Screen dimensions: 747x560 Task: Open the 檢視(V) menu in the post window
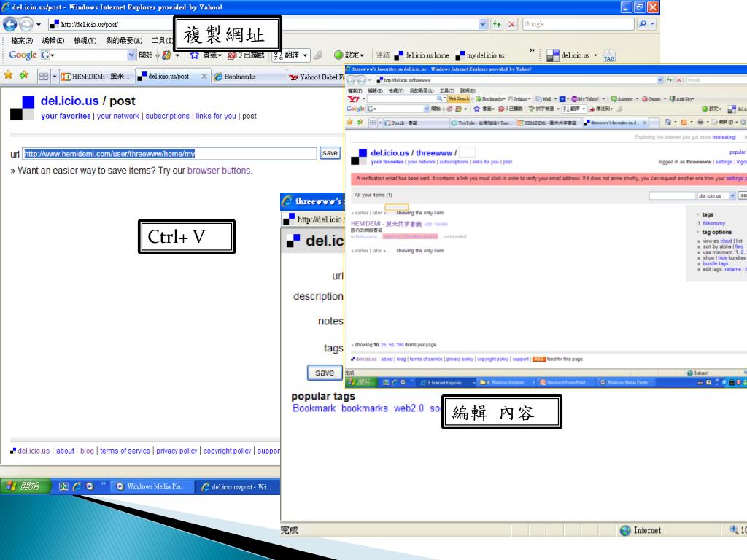coord(85,41)
